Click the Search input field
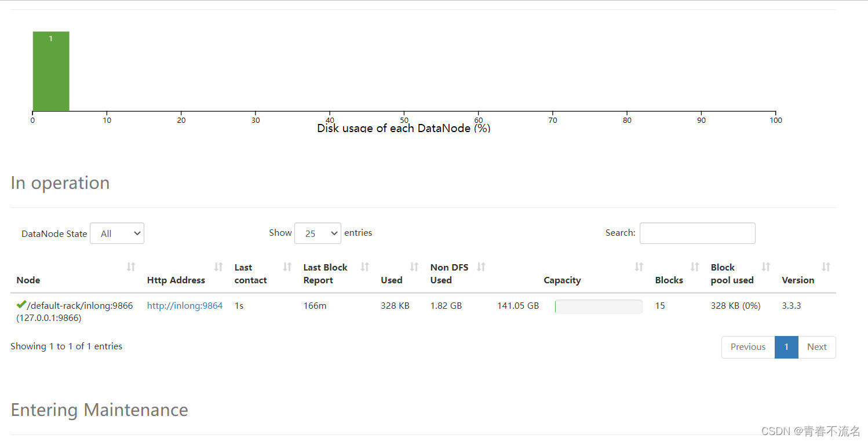 [x=697, y=233]
